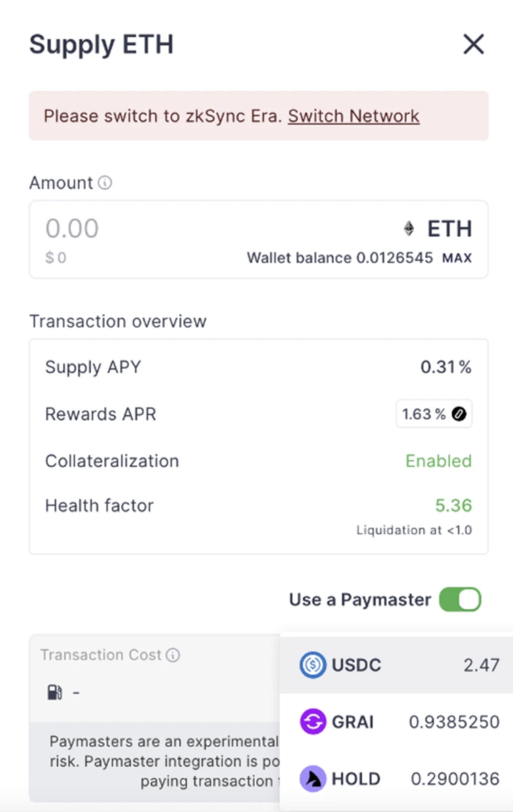The height and width of the screenshot is (812, 513).
Task: Click the USDC coin icon
Action: click(313, 665)
